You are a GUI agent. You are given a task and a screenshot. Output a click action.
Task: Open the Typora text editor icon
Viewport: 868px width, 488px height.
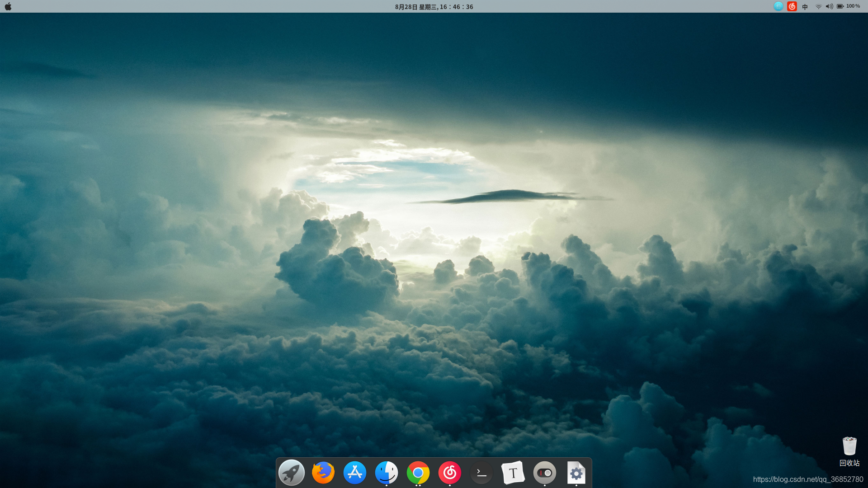[x=513, y=473]
